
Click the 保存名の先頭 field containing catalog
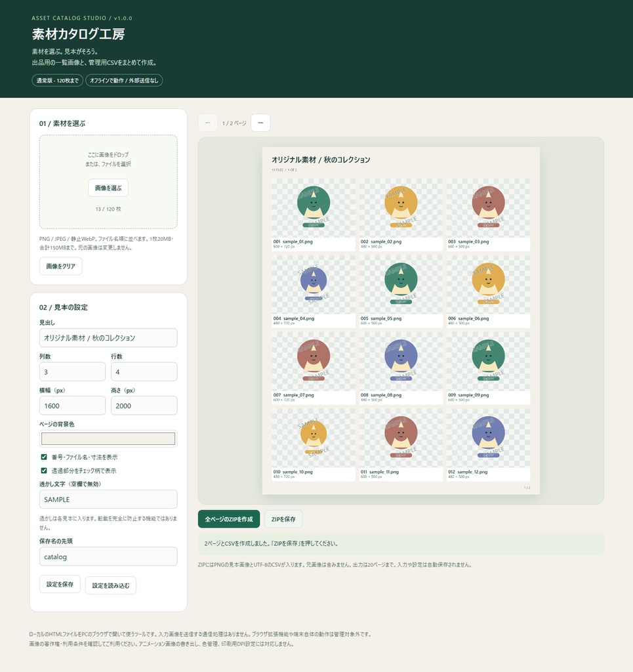[x=108, y=556]
